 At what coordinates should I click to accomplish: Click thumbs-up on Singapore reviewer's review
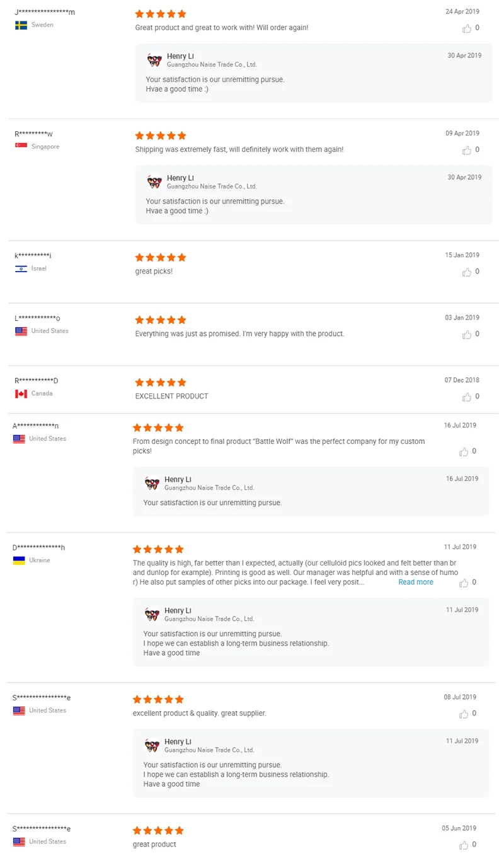click(x=467, y=150)
